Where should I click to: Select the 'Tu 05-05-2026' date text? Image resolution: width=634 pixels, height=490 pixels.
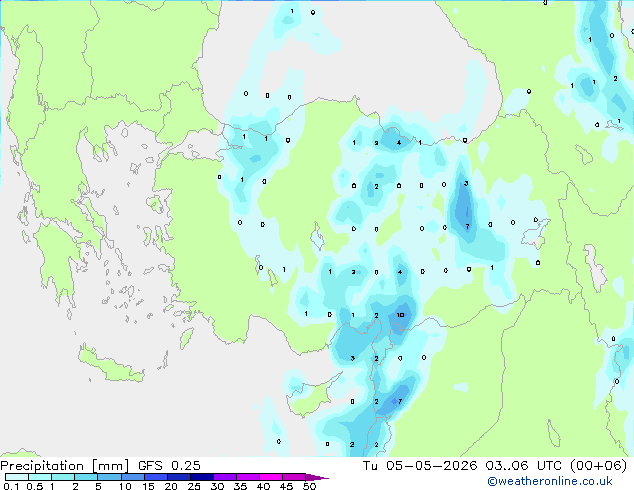(x=420, y=466)
